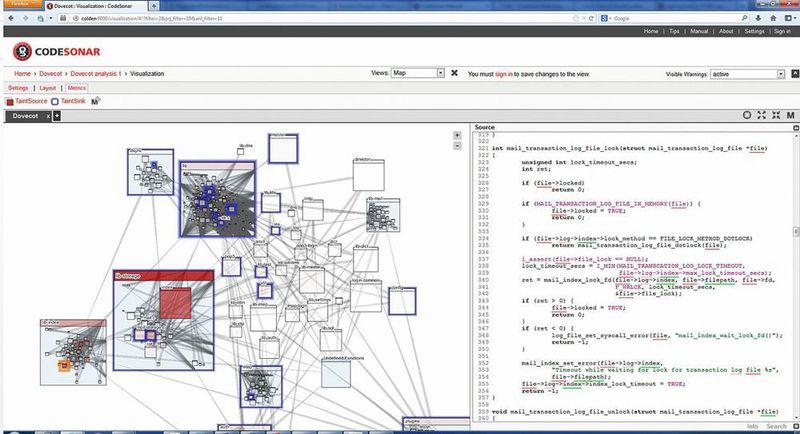Click the Home breadcrumb link
The height and width of the screenshot is (434, 800).
click(x=22, y=73)
